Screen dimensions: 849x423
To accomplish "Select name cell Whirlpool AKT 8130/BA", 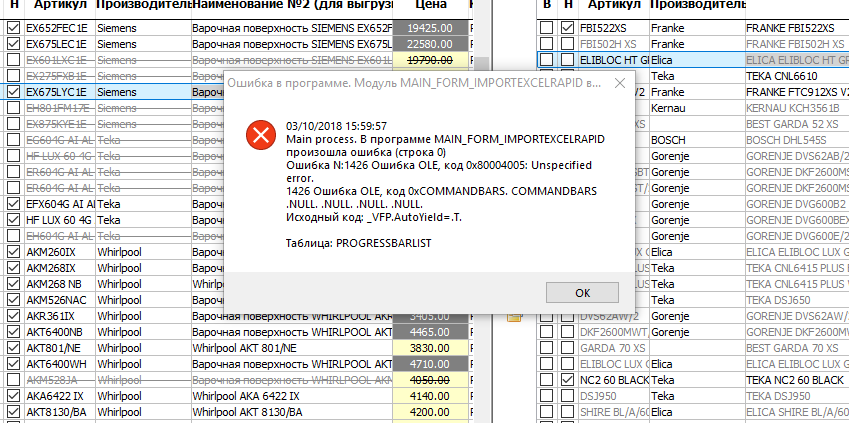I will pos(292,412).
